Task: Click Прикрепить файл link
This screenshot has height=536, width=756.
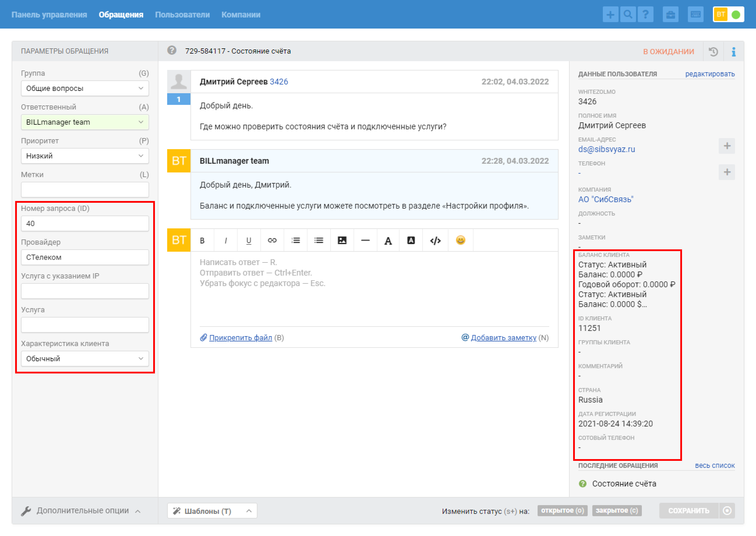Action: click(x=241, y=337)
